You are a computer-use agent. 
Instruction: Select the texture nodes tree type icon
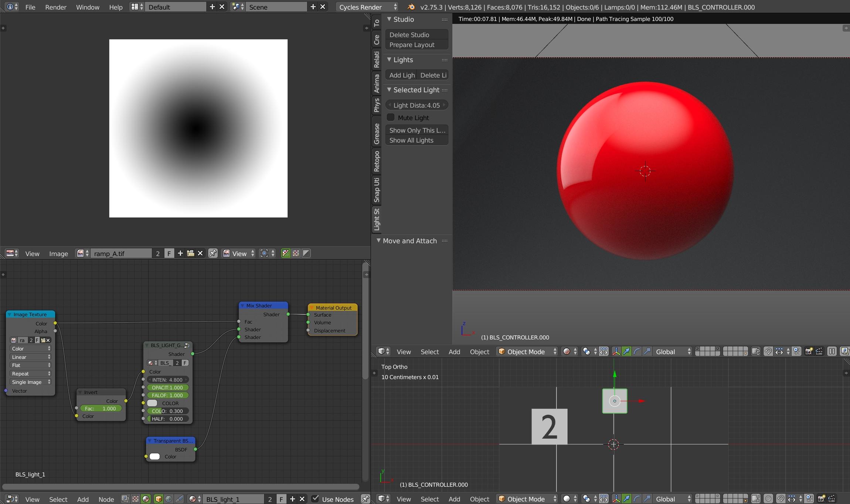(x=136, y=499)
